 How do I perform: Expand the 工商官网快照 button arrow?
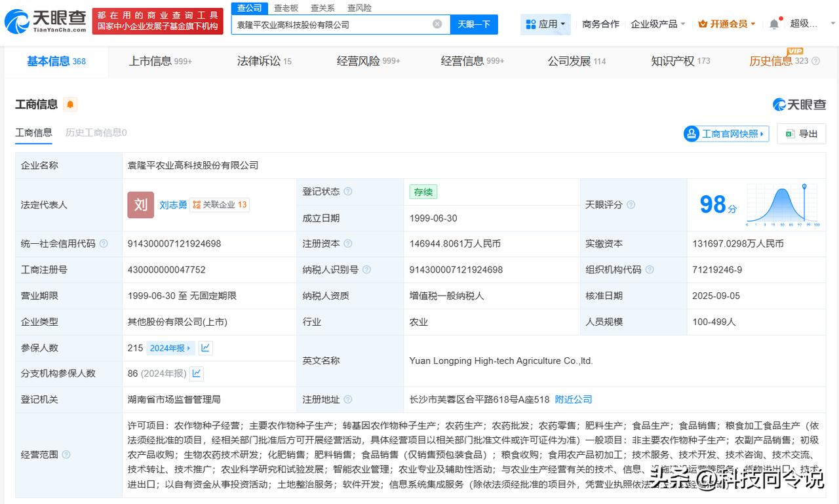(x=762, y=134)
